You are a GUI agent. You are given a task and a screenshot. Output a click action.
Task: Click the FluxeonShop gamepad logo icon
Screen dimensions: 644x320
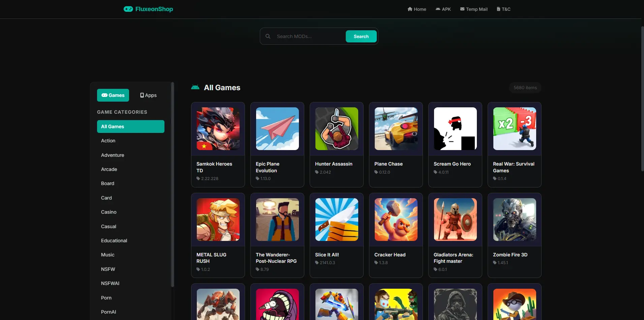128,9
